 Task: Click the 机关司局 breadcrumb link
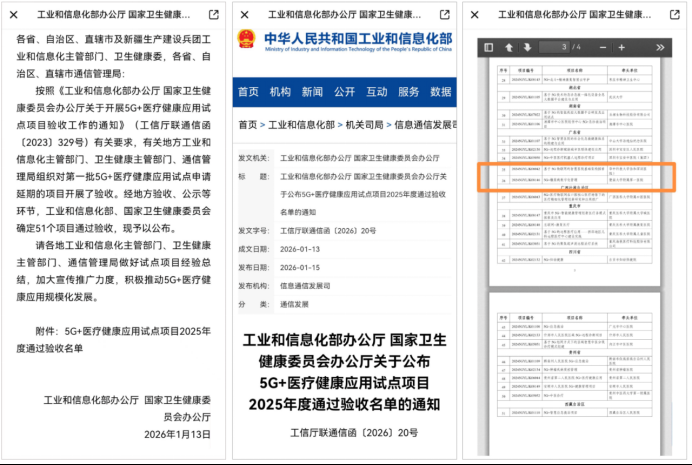[365, 125]
